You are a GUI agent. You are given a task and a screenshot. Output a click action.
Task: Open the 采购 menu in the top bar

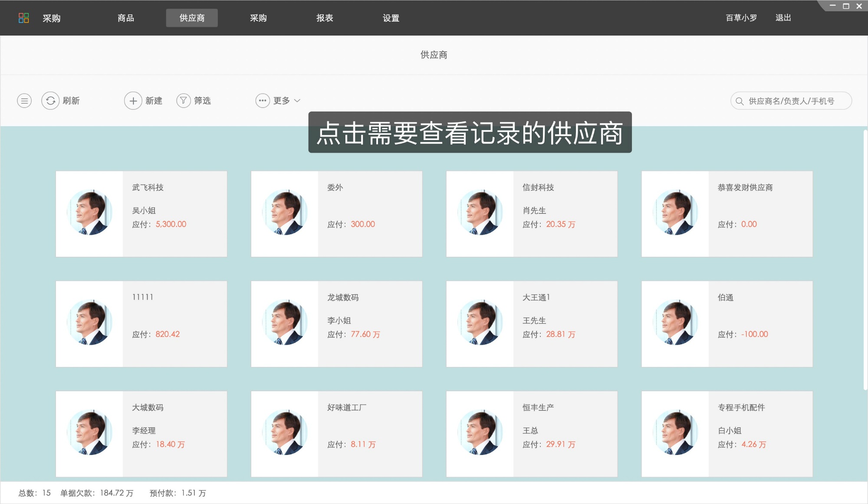tap(52, 18)
